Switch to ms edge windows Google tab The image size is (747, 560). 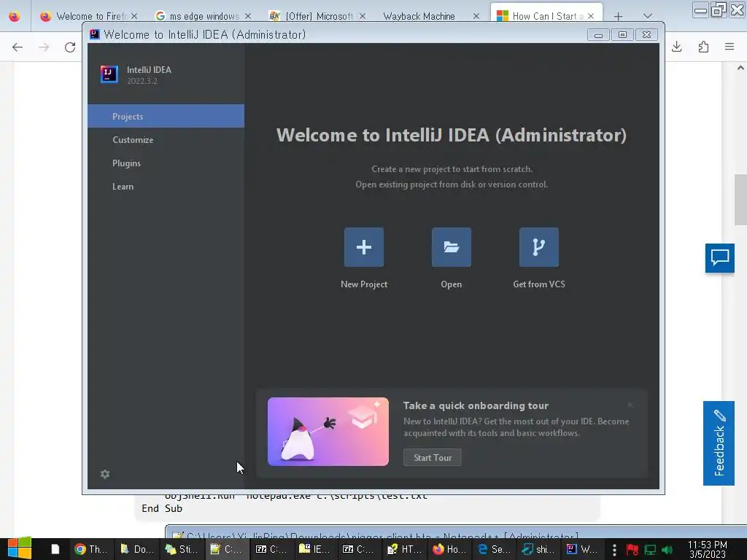pos(204,16)
